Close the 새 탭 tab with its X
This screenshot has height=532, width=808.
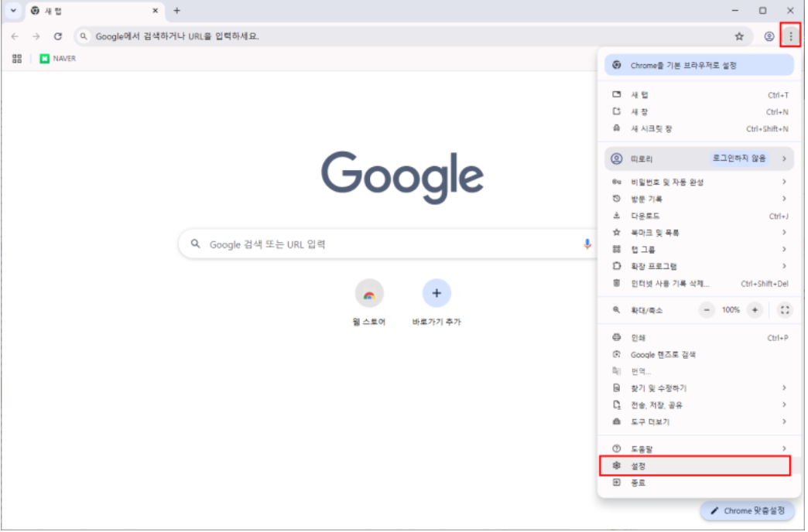click(x=155, y=11)
